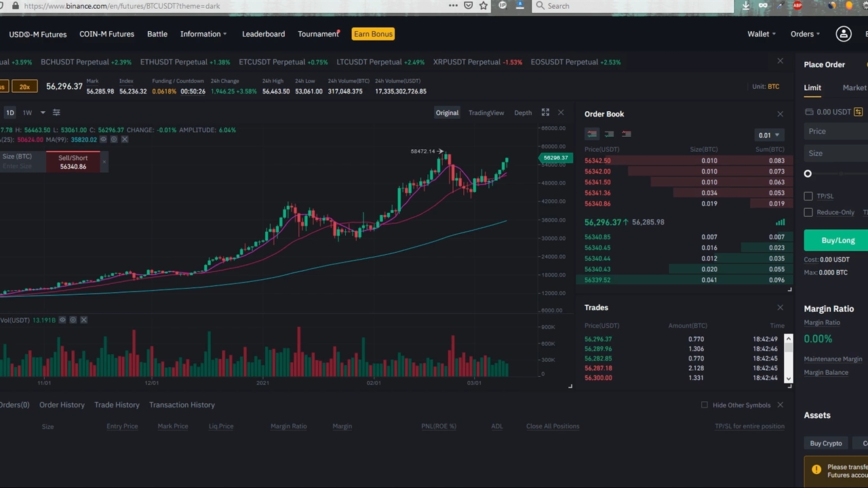Click the user account profile icon
The height and width of the screenshot is (488, 868).
coord(843,34)
